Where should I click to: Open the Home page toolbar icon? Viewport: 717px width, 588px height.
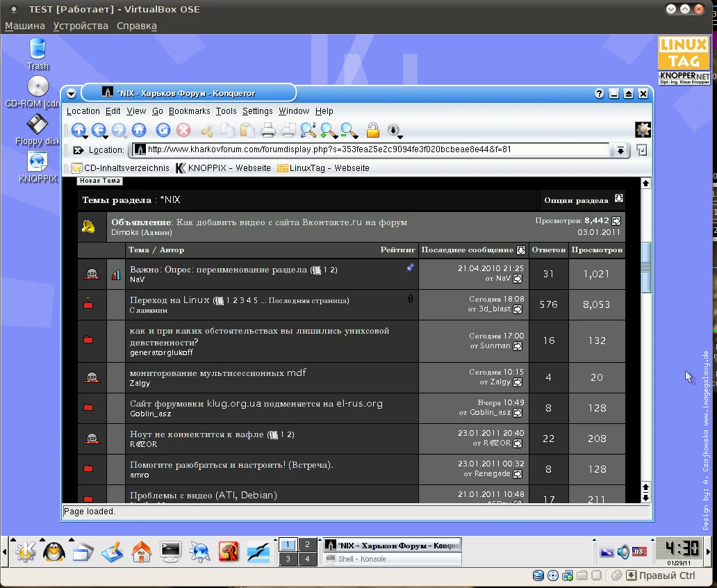point(139,130)
